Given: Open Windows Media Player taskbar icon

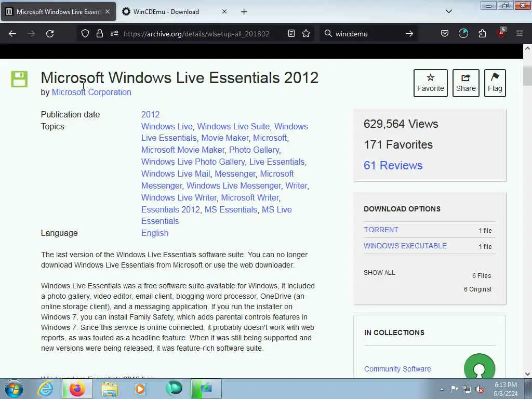Looking at the screenshot, I should tap(140, 389).
